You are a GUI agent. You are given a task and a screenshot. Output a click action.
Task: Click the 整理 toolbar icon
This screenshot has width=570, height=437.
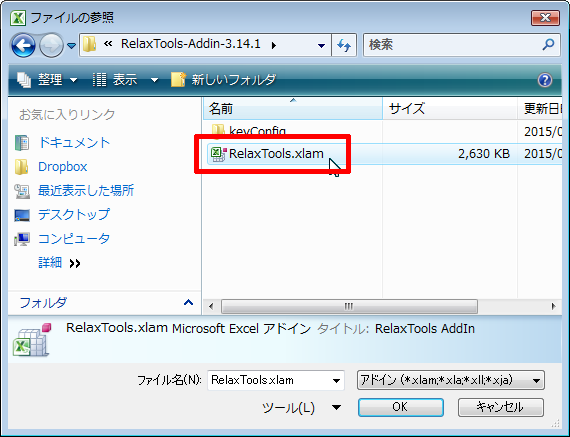pyautogui.click(x=24, y=80)
